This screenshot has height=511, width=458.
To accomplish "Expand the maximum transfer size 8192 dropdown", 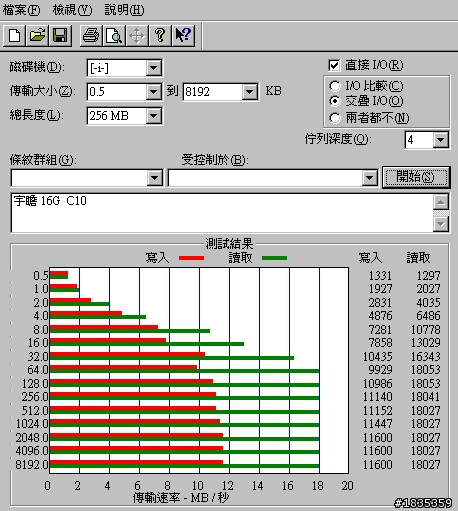I will [x=249, y=91].
